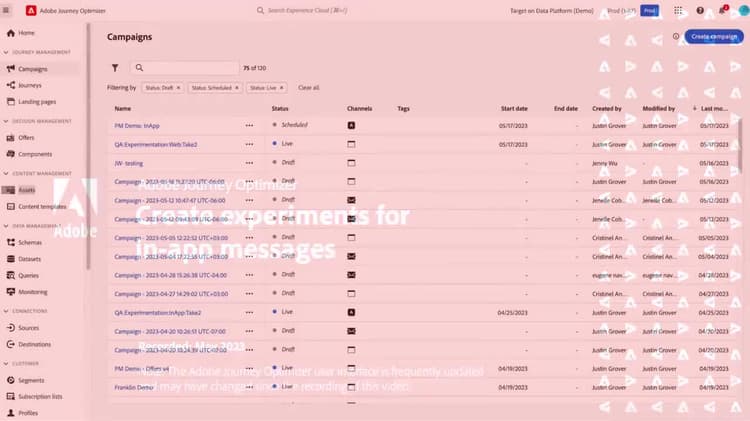Click the sidebar vertical scrollbar

point(88,147)
